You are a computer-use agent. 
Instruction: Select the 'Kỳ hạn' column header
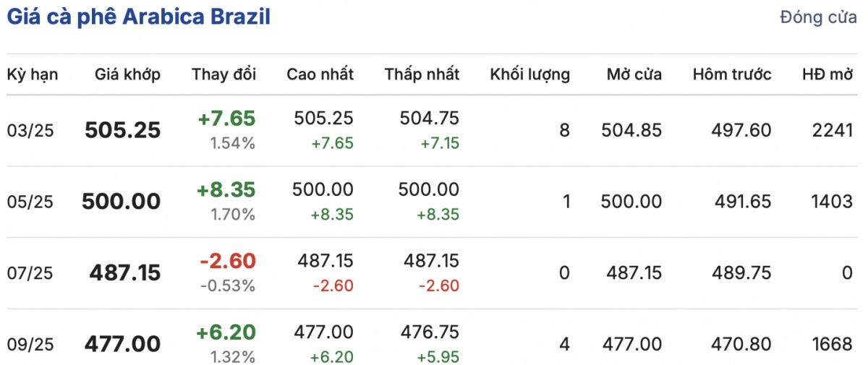pyautogui.click(x=33, y=74)
